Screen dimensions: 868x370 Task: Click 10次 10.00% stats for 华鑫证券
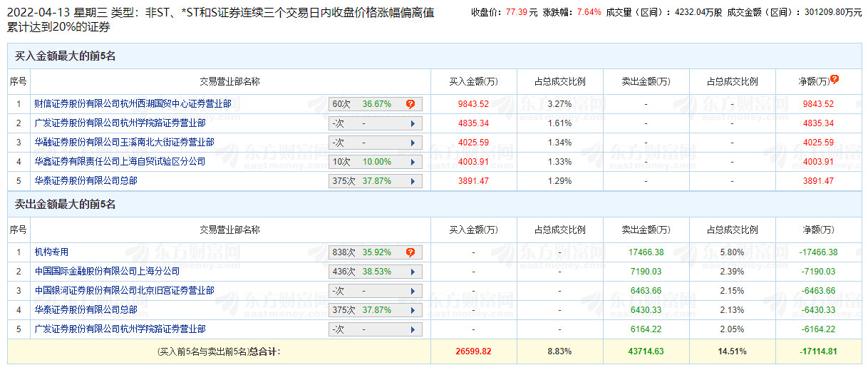(x=376, y=162)
